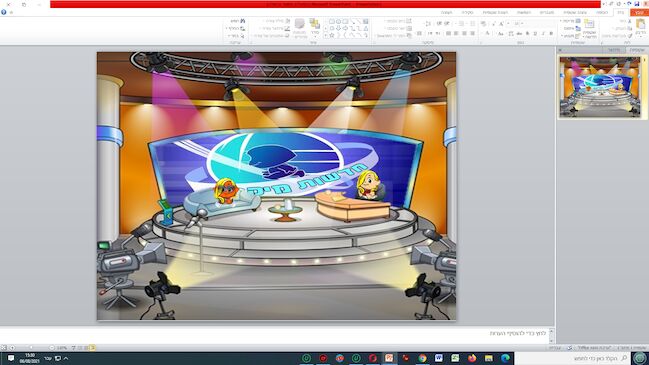
Task: Click the Find binoculars icon
Action: click(243, 21)
